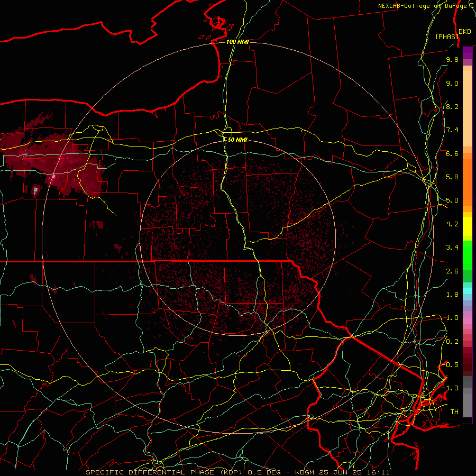Click the 50 NMI range ring label

click(237, 140)
